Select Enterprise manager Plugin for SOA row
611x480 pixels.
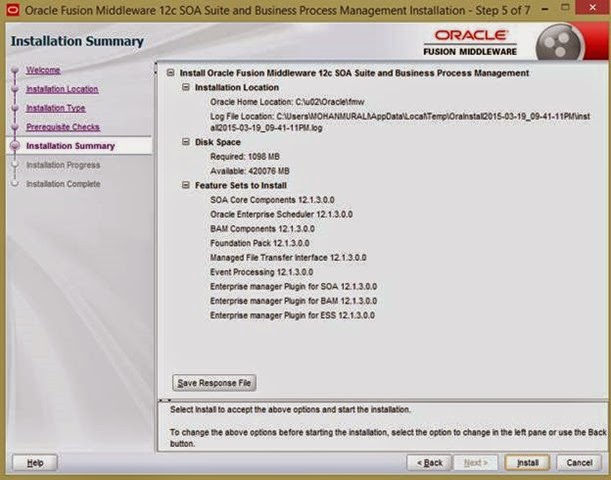point(293,286)
